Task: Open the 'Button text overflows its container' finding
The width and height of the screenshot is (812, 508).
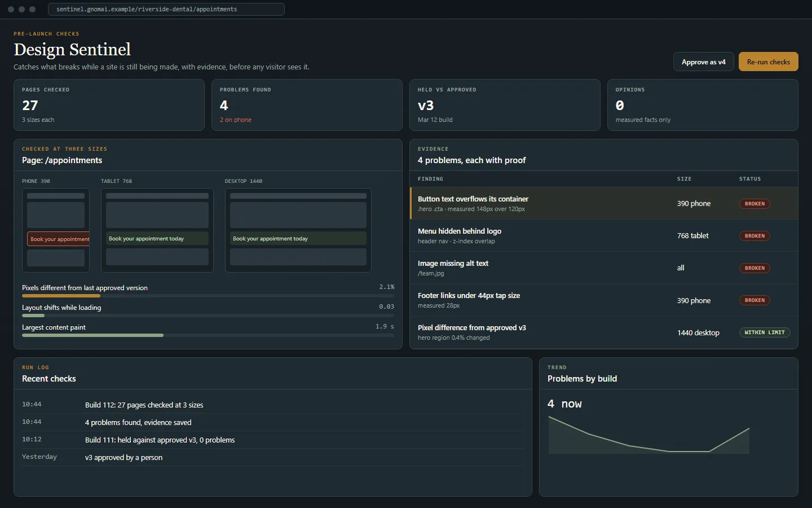Action: [x=604, y=203]
